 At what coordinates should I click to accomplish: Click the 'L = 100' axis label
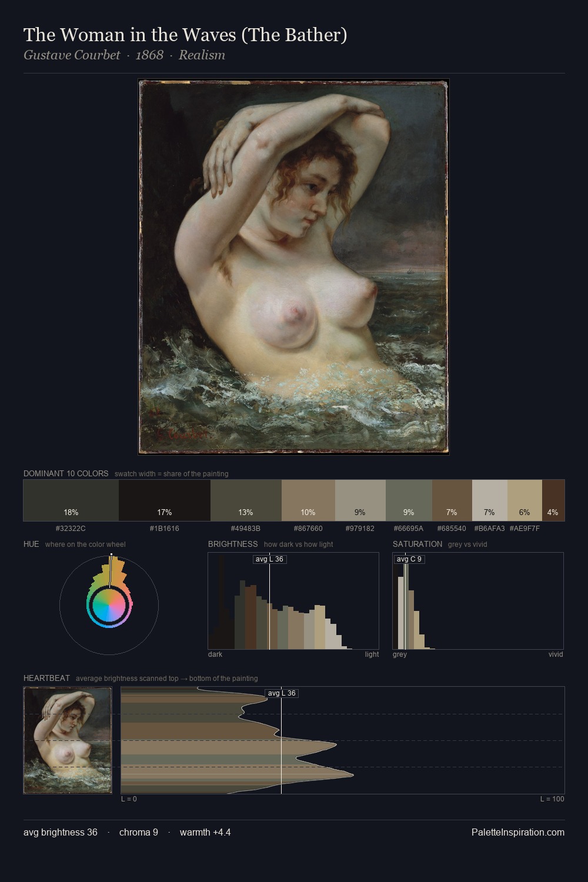tap(552, 799)
